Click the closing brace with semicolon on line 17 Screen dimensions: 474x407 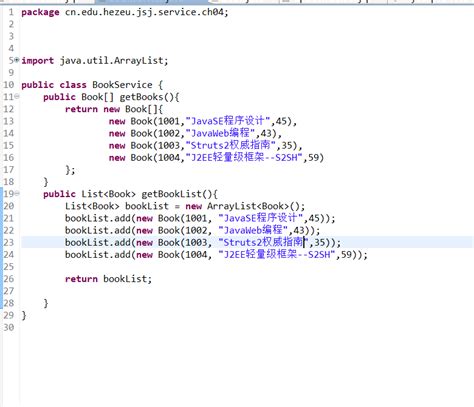[x=70, y=170]
